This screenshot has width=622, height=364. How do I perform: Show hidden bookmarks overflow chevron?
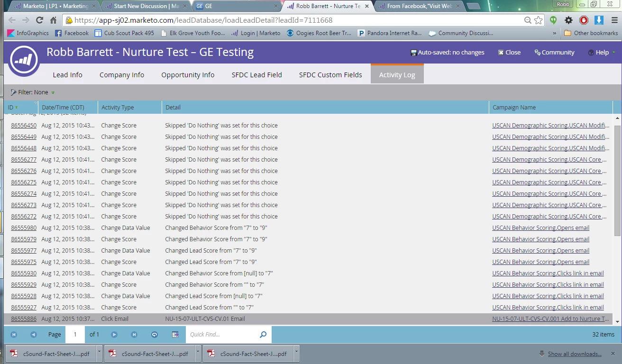click(x=555, y=33)
